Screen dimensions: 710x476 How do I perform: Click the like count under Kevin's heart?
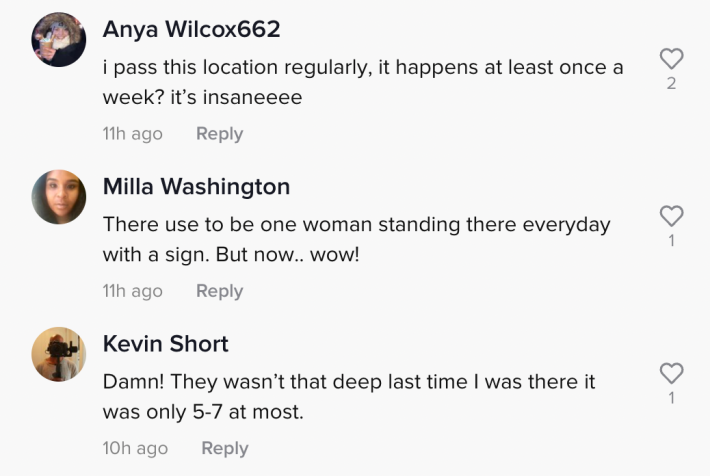[672, 398]
